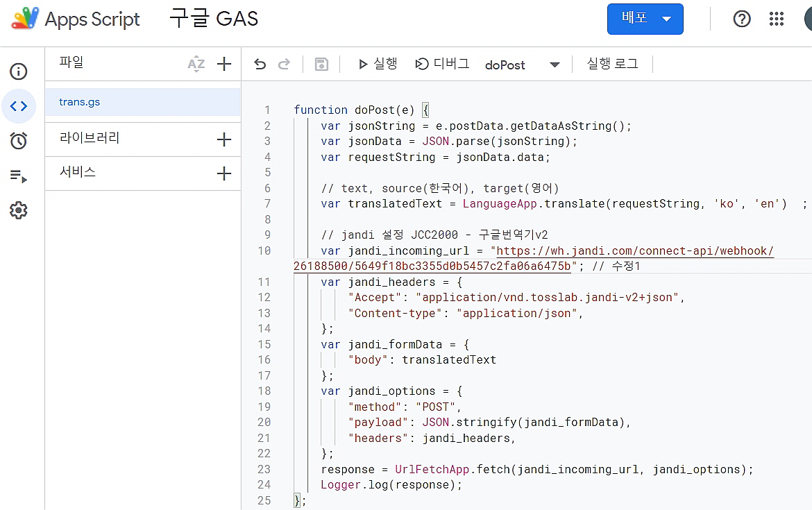Open the Triggers alarm clock icon
812x510 pixels.
(19, 141)
